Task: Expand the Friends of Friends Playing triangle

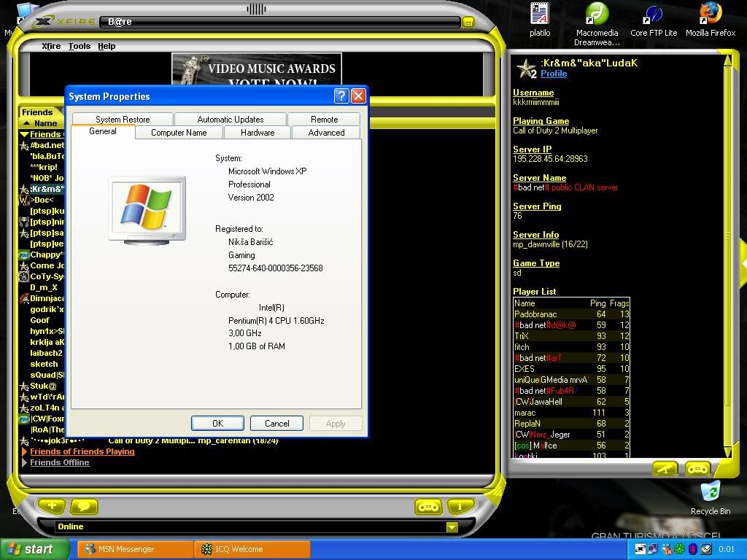Action: pyautogui.click(x=24, y=451)
